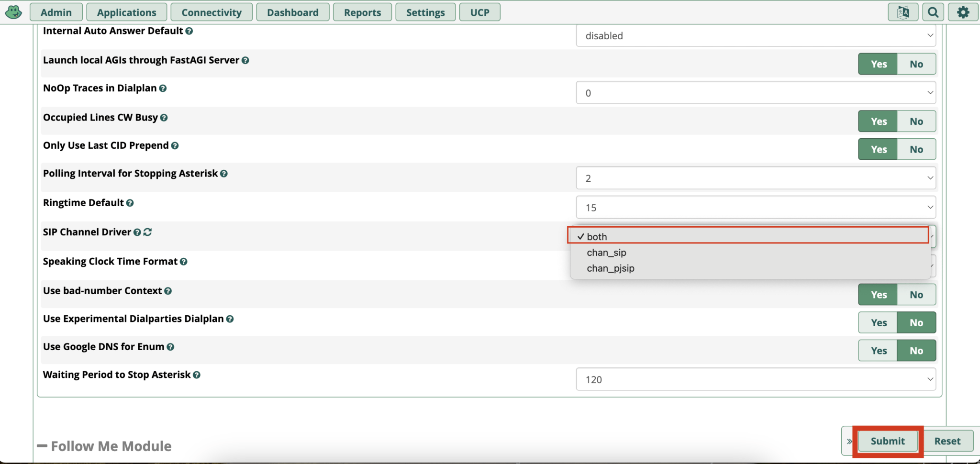Expand the Waiting Period to Stop Asterisk dropdown
The width and height of the screenshot is (980, 464).
[755, 379]
